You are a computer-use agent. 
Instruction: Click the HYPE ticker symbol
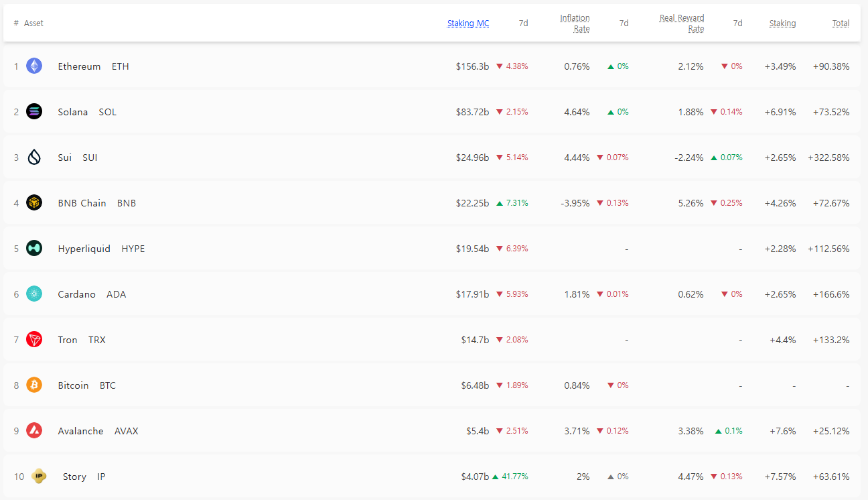coord(133,249)
